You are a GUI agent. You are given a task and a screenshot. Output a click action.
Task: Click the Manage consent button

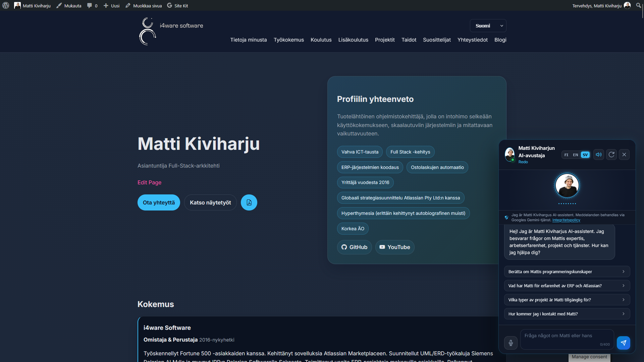[589, 357]
